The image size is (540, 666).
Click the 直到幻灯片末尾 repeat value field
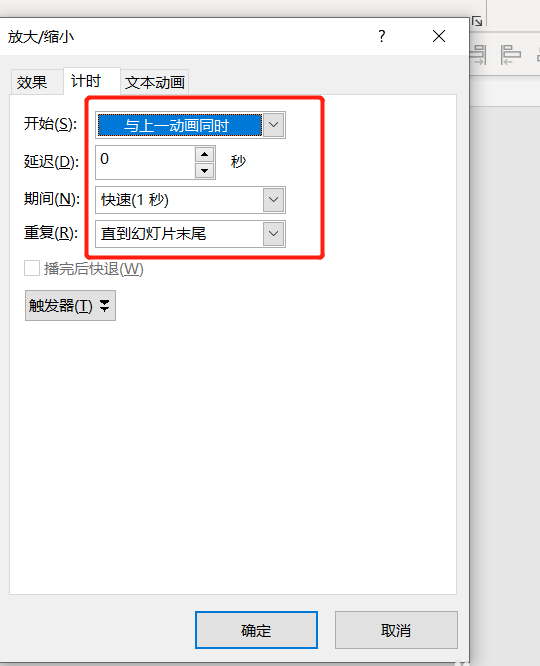tap(179, 234)
